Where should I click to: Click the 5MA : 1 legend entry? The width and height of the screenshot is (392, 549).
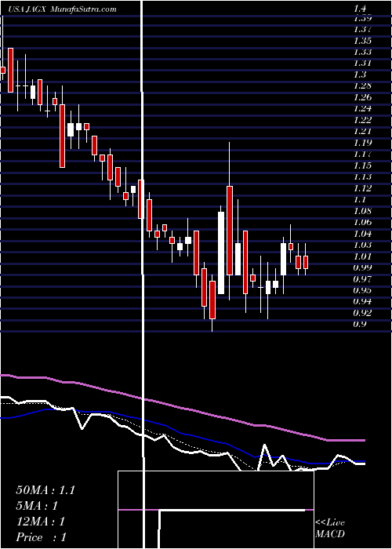click(37, 506)
